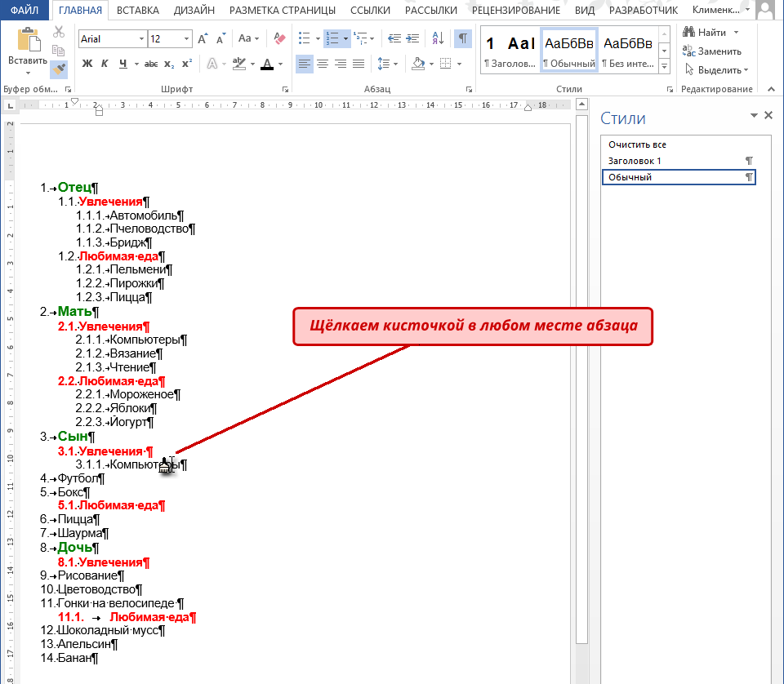The width and height of the screenshot is (784, 684).
Task: Select the Format Painter brush icon
Action: click(x=59, y=69)
